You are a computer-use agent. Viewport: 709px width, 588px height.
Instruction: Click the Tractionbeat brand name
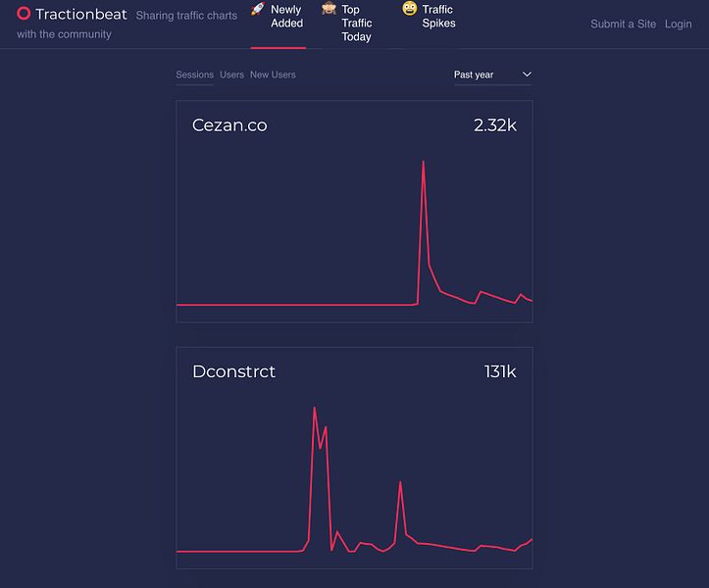tap(81, 14)
